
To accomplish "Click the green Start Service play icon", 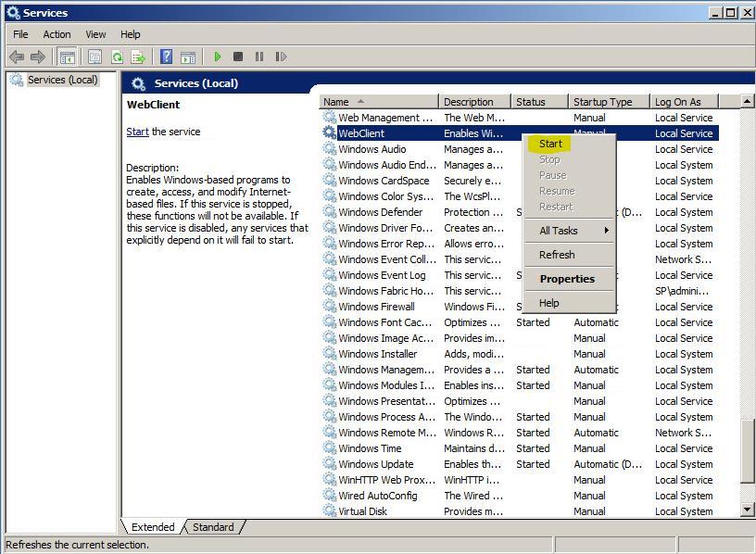I will (218, 57).
